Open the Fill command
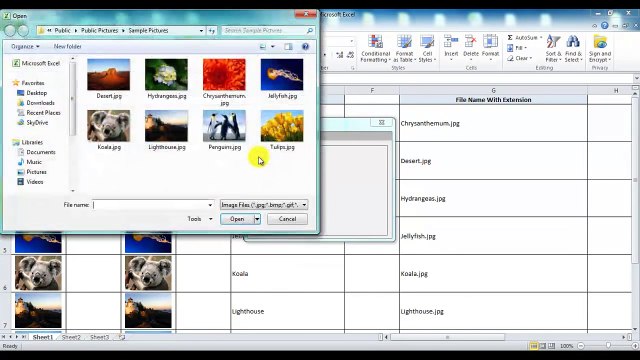 517,48
